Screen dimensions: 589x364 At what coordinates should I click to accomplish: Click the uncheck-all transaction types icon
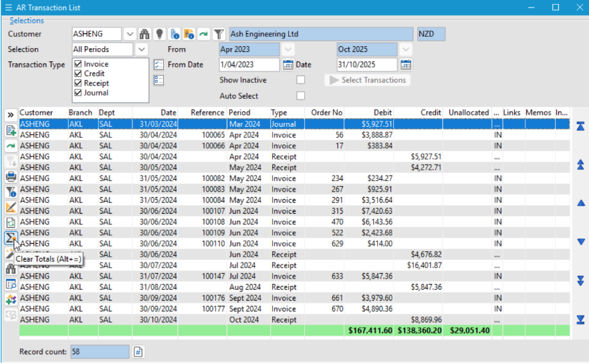click(x=159, y=80)
